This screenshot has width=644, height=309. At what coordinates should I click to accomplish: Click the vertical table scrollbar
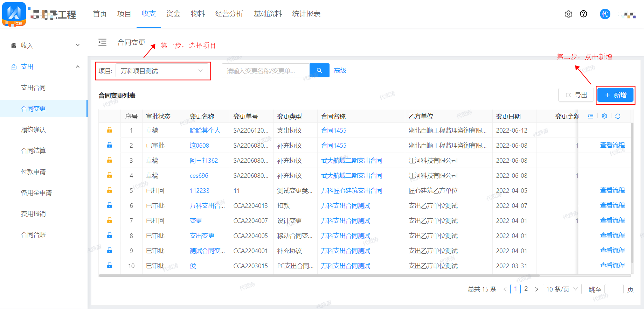click(x=632, y=192)
